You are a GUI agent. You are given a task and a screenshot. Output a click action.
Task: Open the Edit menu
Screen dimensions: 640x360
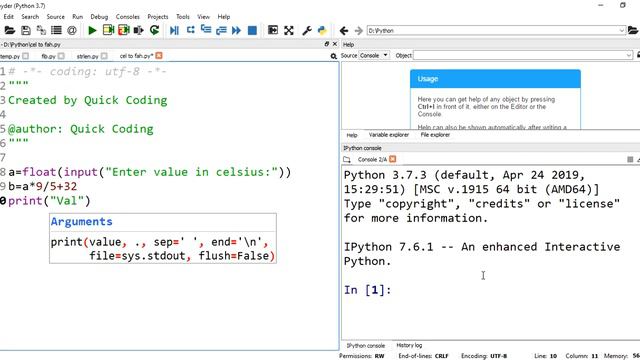tap(8, 17)
